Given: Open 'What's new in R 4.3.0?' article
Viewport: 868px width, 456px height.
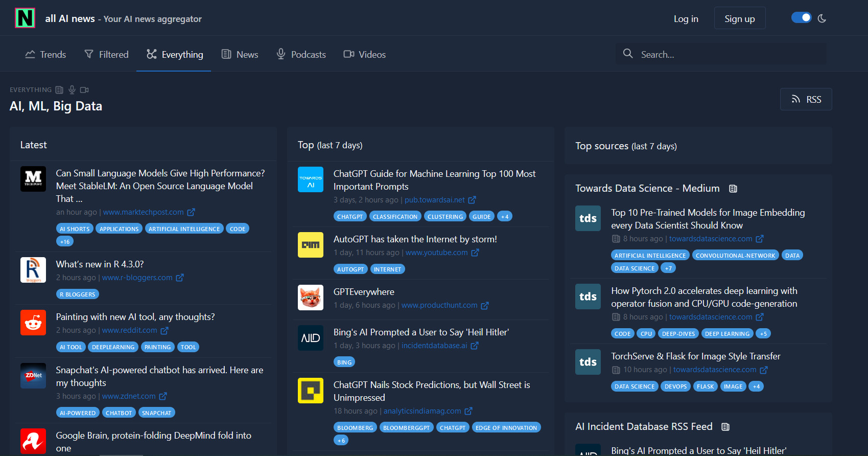Looking at the screenshot, I should [100, 264].
